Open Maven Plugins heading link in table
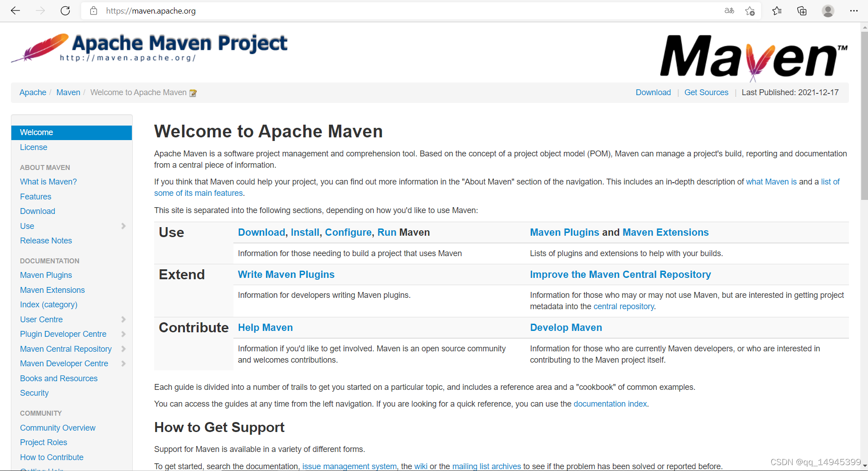This screenshot has width=868, height=471. tap(565, 233)
